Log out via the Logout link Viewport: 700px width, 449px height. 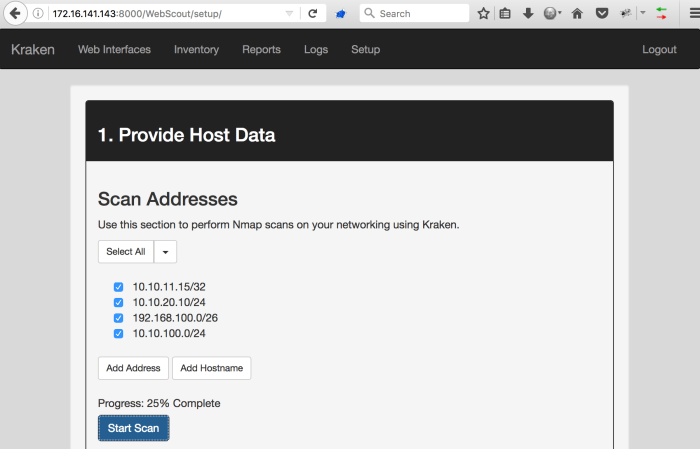pyautogui.click(x=659, y=50)
